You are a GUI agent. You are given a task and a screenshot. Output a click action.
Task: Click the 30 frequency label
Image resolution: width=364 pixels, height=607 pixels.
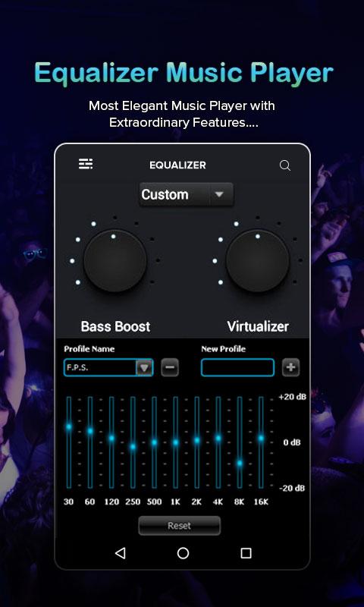point(68,502)
